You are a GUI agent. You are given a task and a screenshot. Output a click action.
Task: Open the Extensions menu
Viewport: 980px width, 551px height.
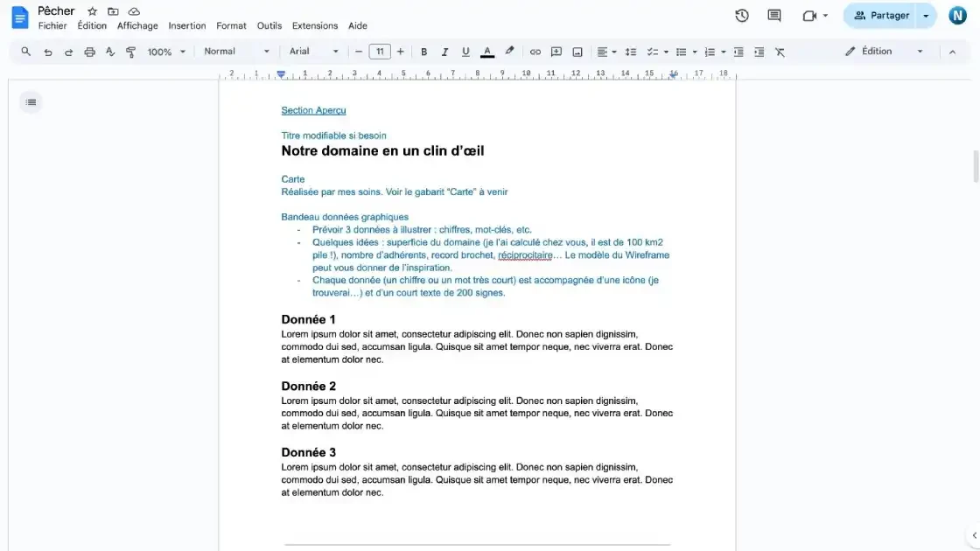(315, 25)
